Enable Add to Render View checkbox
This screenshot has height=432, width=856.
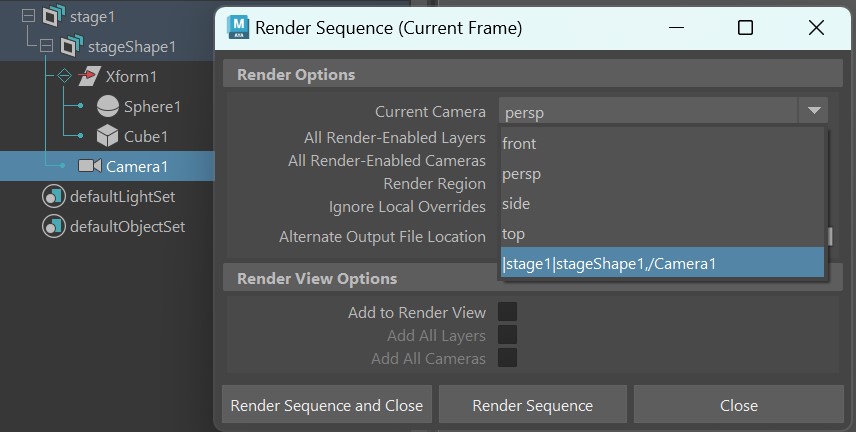508,312
